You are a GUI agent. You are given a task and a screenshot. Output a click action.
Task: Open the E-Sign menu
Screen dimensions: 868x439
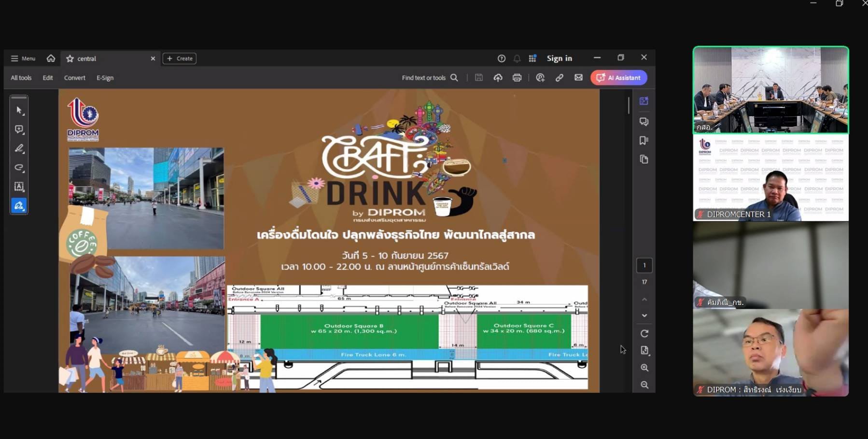point(105,78)
